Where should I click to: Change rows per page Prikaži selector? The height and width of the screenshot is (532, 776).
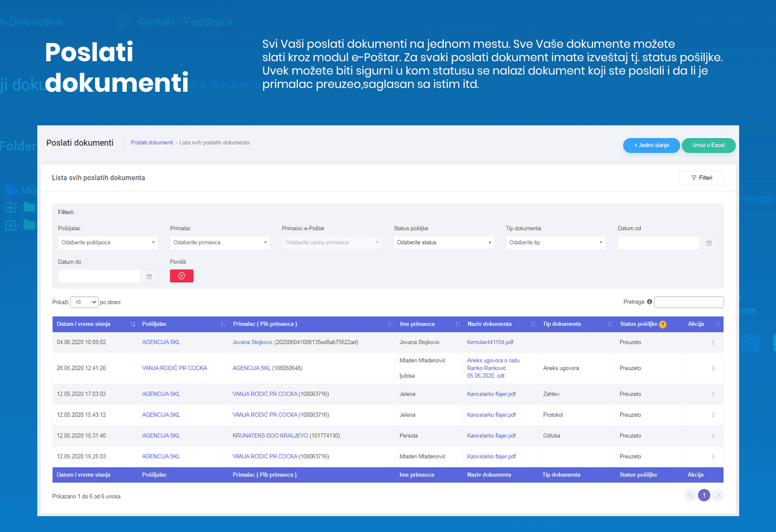pos(84,302)
